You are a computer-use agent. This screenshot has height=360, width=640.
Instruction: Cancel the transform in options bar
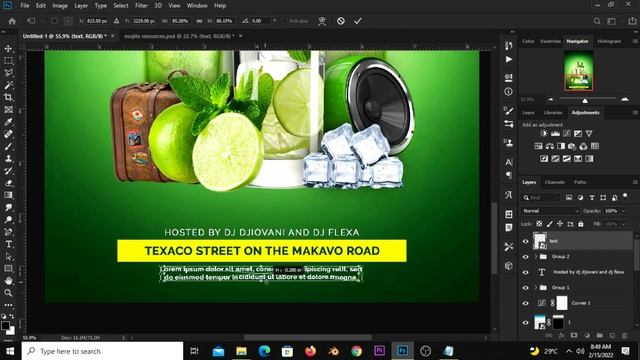tap(341, 21)
